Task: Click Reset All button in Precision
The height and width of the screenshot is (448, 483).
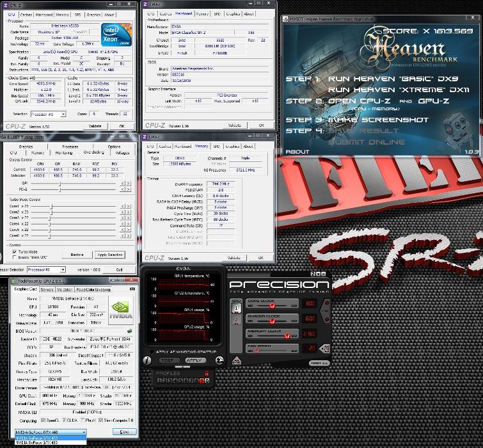Action: pyautogui.click(x=319, y=363)
